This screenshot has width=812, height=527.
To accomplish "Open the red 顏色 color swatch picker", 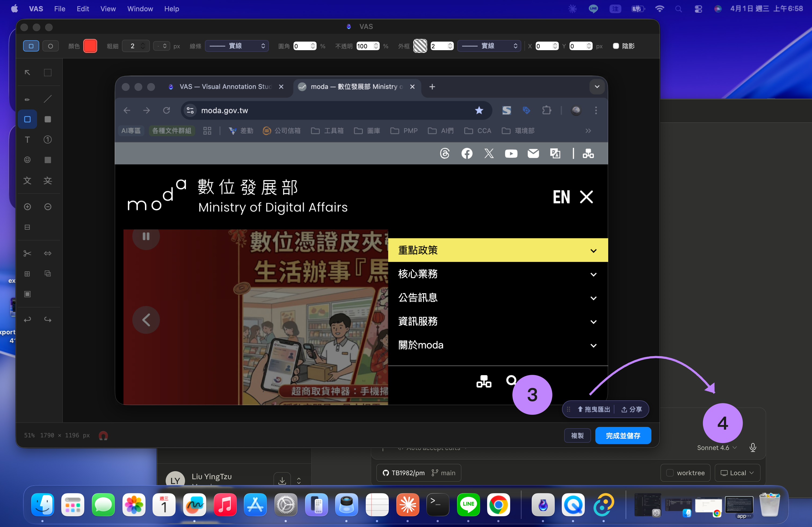I will [90, 46].
